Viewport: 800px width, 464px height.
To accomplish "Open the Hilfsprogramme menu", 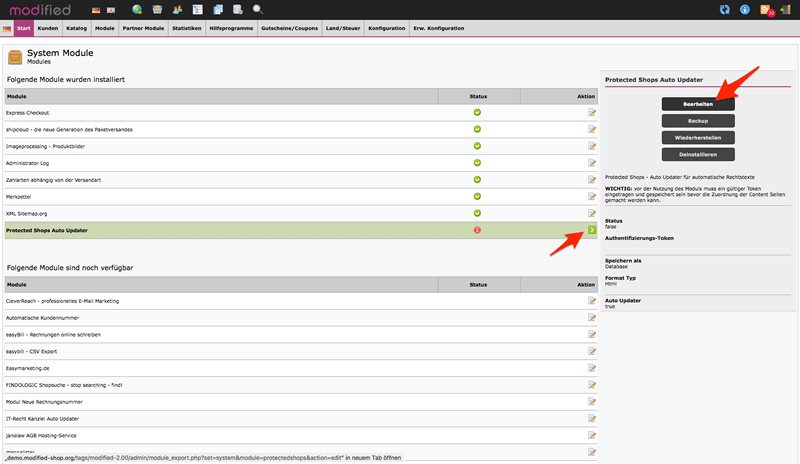I will coord(231,29).
